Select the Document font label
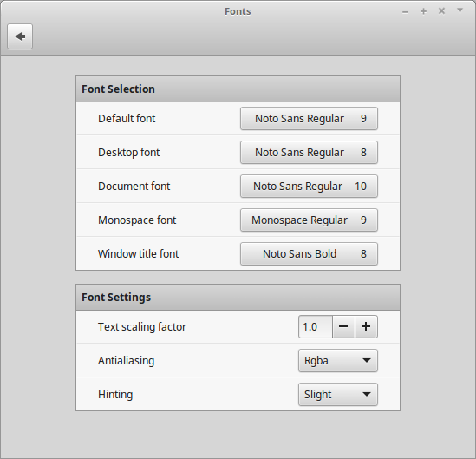Screen dimensions: 476x459 click(134, 187)
